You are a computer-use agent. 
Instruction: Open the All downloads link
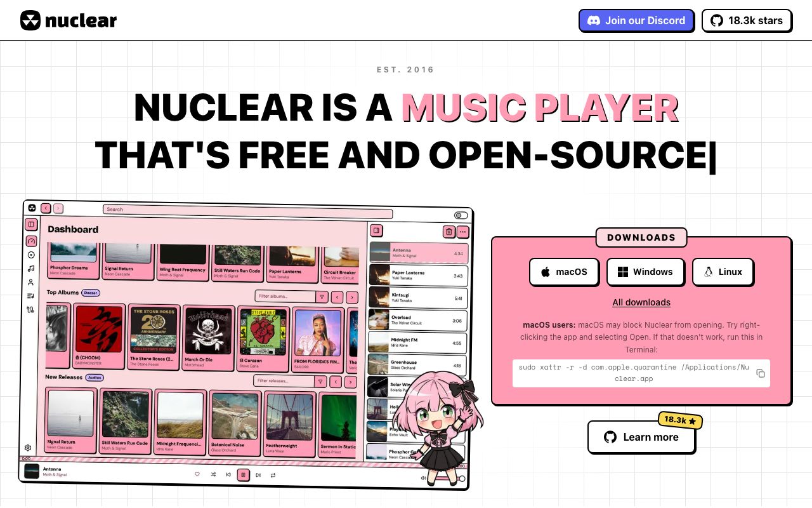coord(641,302)
